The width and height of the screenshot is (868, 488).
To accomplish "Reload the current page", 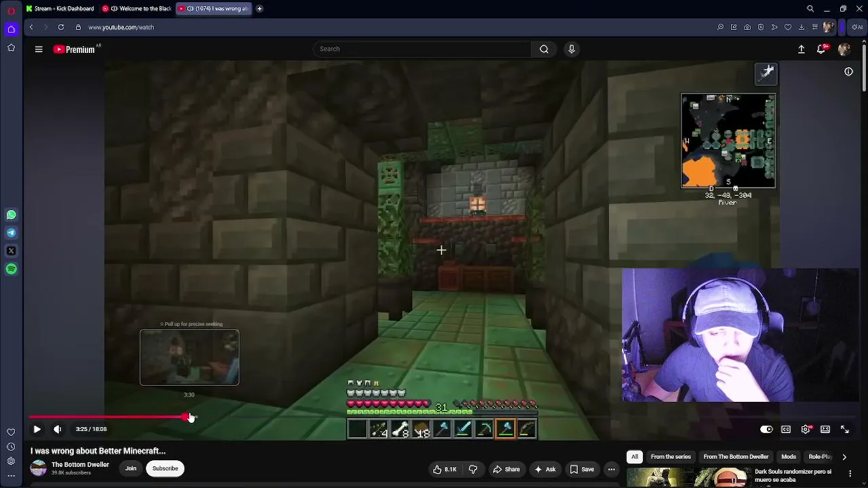I will click(x=61, y=27).
